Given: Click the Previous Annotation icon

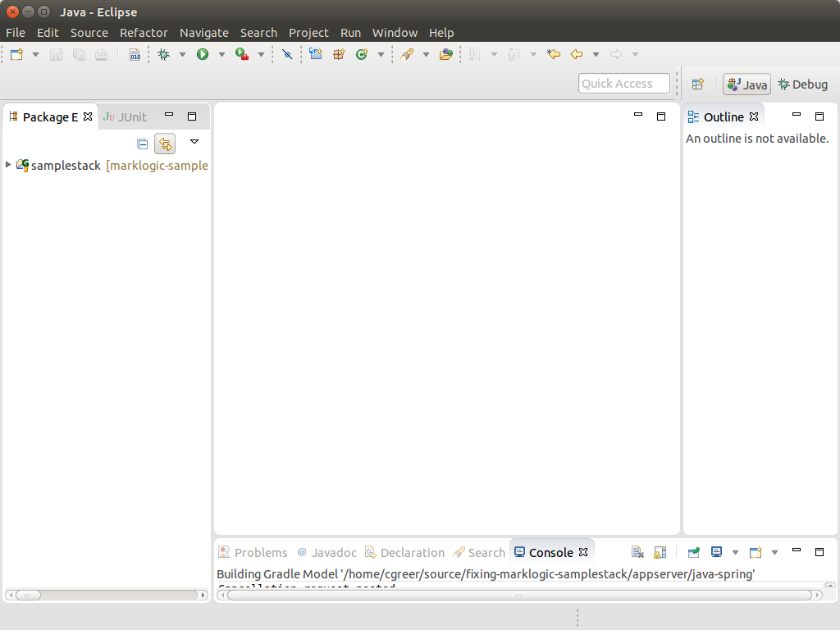Looking at the screenshot, I should [514, 54].
